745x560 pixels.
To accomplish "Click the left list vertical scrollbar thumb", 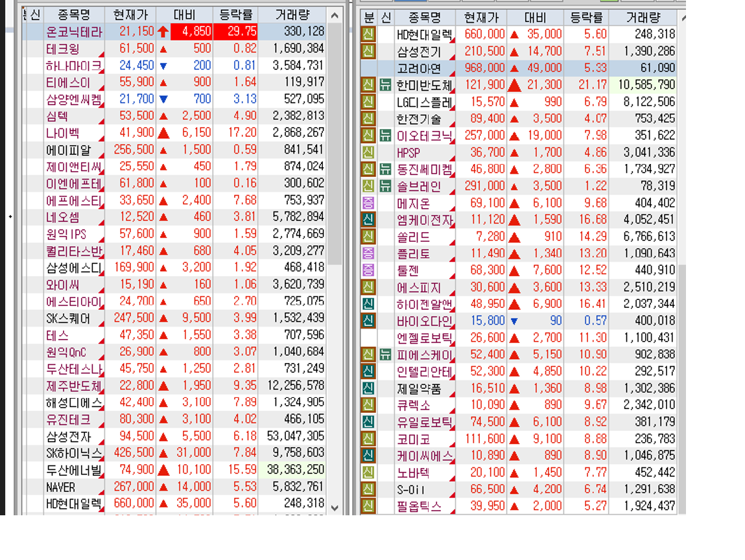I will point(335,144).
